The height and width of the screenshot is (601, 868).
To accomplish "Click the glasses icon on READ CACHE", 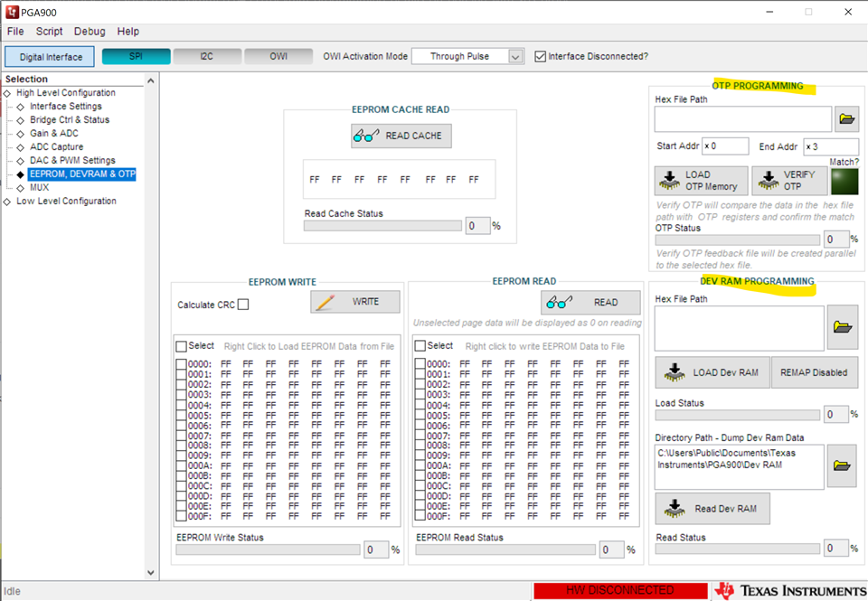I will 366,136.
